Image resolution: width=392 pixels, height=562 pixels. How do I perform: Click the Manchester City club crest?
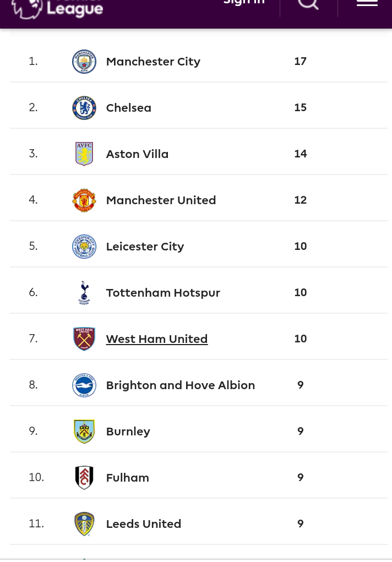(x=84, y=62)
